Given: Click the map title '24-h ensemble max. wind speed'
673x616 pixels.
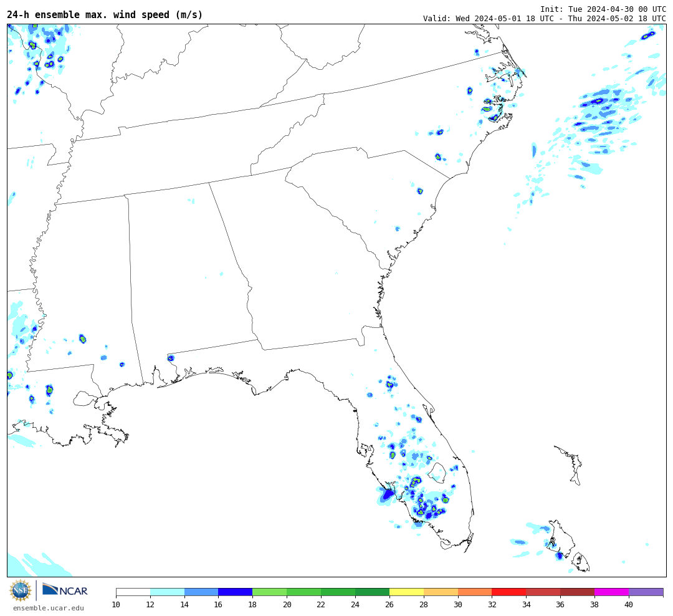Looking at the screenshot, I should 104,14.
